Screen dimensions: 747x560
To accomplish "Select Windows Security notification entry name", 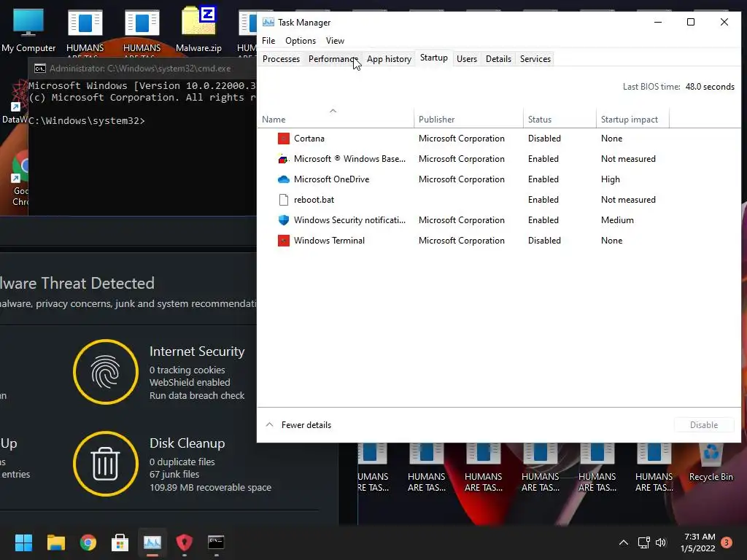I will [349, 220].
